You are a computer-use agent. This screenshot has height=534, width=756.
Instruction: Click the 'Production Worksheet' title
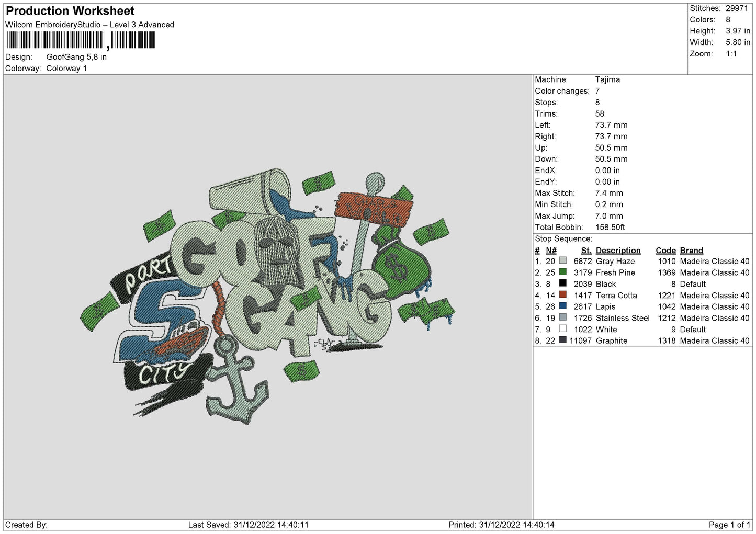[x=70, y=11]
